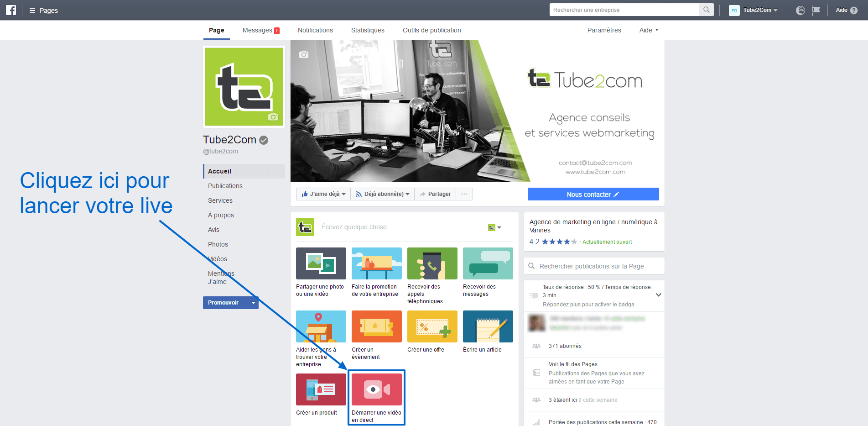Click the more options ellipsis button
868x426 pixels.
(x=464, y=194)
